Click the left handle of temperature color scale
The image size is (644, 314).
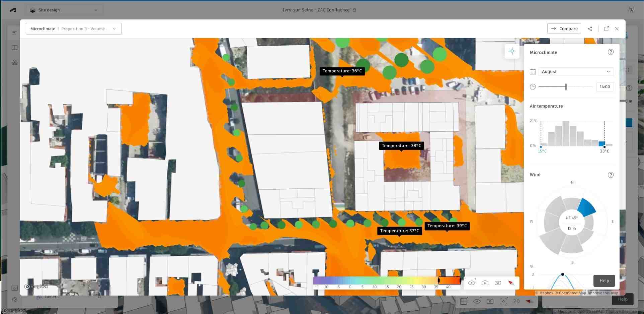tap(438, 280)
